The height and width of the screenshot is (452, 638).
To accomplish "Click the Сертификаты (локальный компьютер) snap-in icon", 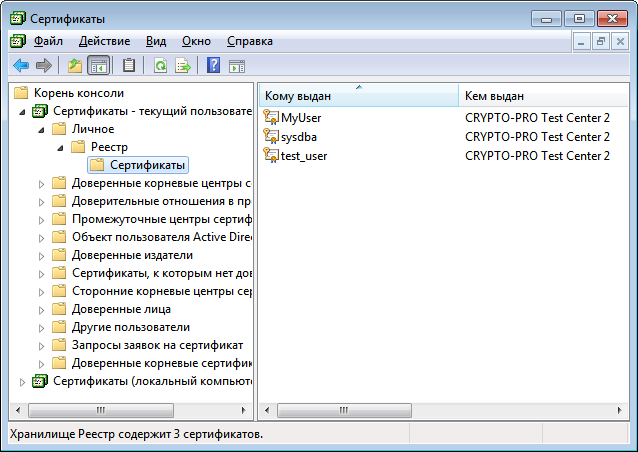I will [x=40, y=381].
